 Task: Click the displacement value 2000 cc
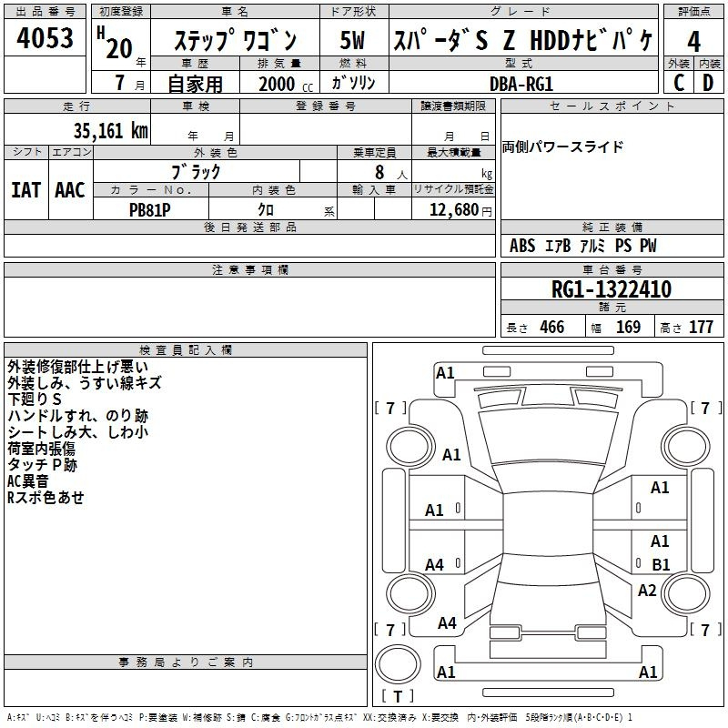[x=286, y=84]
